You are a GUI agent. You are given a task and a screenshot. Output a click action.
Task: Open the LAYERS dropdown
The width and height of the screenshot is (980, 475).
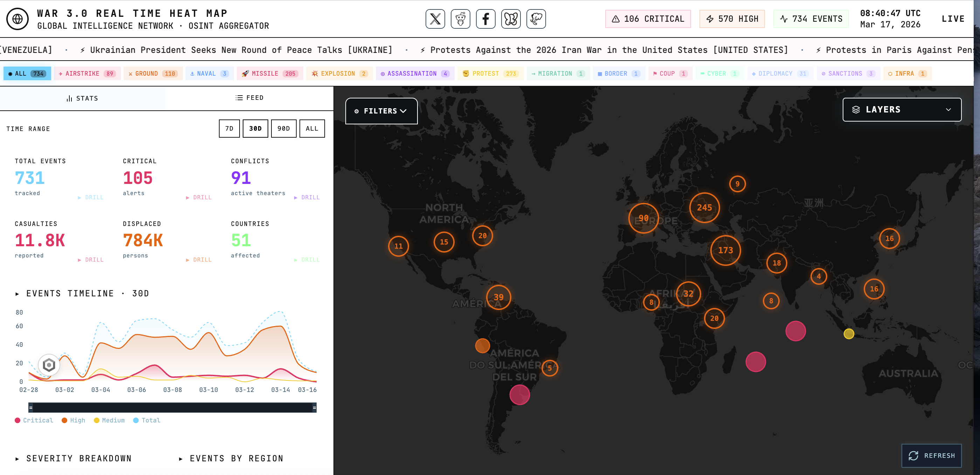901,110
